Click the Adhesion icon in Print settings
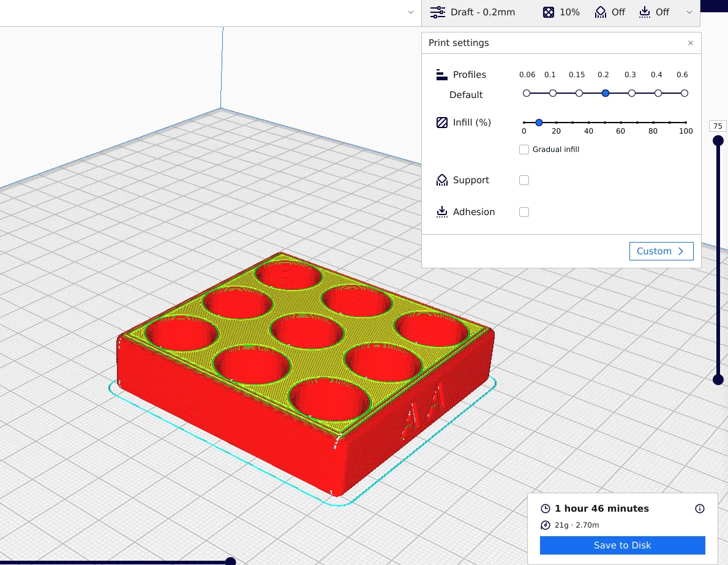Viewport: 728px width, 565px height. [442, 212]
